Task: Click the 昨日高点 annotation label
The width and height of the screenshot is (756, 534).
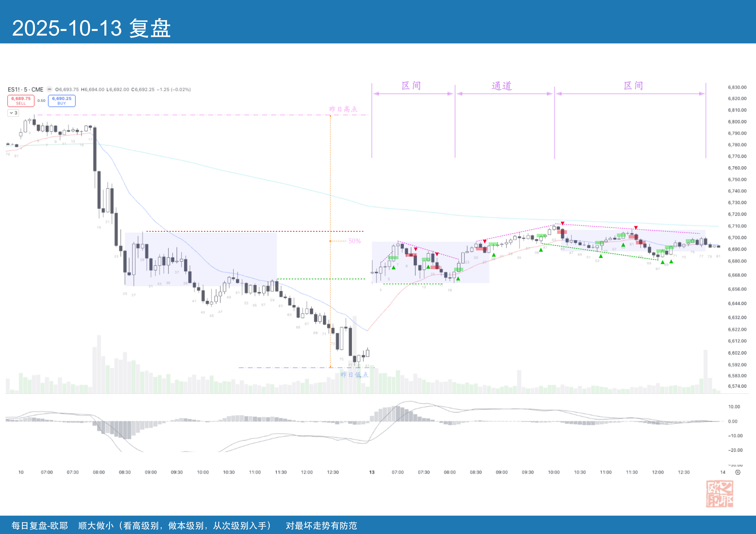Action: [343, 109]
